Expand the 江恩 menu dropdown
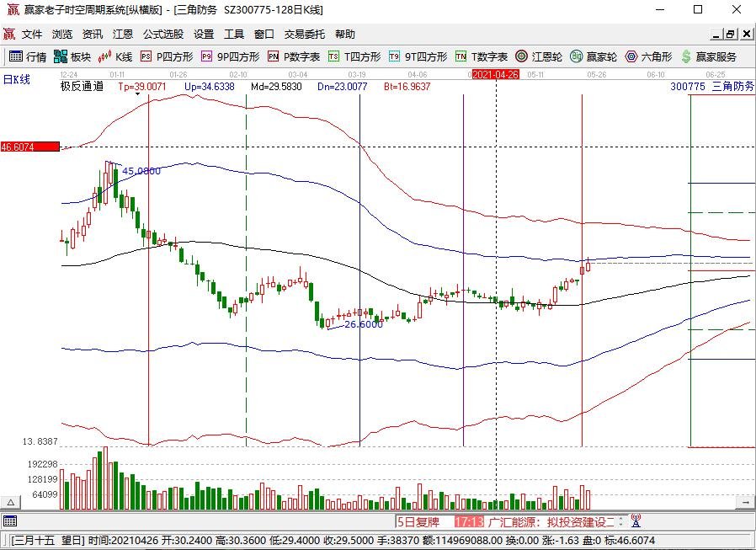This screenshot has height=550, width=756. click(x=124, y=35)
